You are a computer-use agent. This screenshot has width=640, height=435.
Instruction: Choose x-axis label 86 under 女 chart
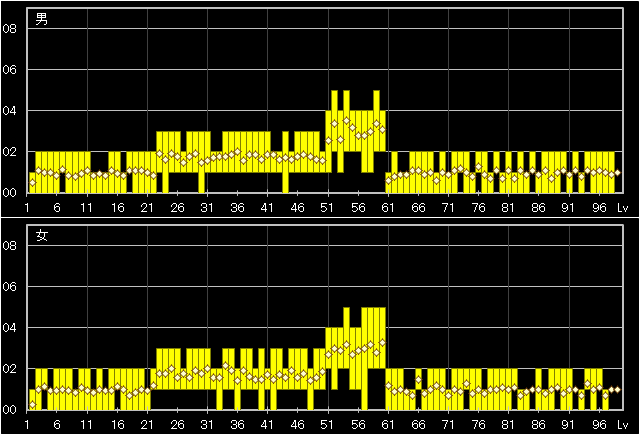(x=538, y=425)
